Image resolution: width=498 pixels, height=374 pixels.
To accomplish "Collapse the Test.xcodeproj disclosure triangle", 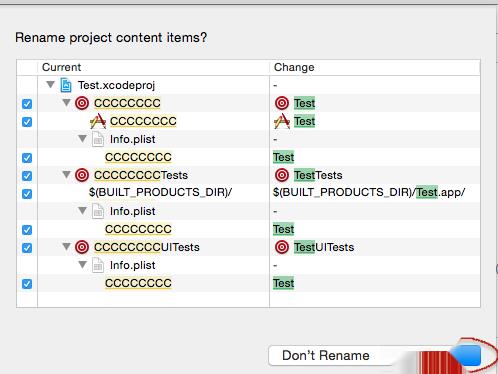I will [x=50, y=84].
